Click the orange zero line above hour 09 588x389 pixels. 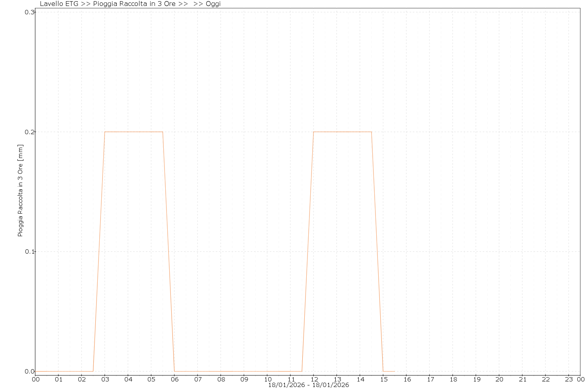pyautogui.click(x=244, y=372)
